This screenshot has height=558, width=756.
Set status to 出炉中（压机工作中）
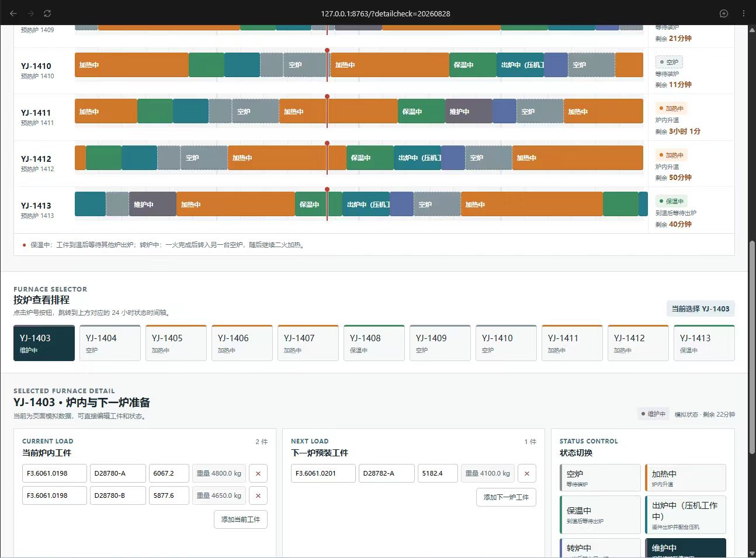click(685, 515)
